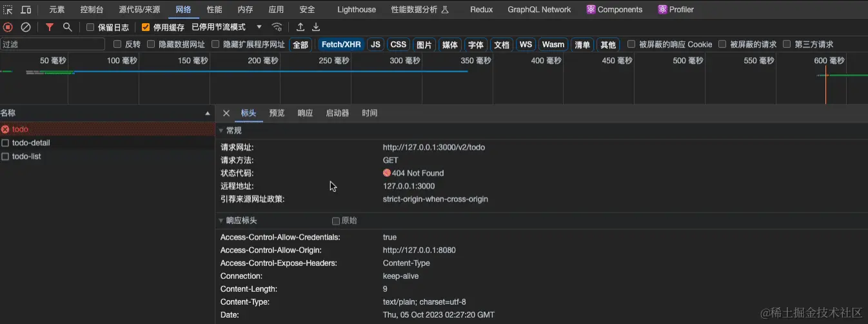Screen dimensions: 868x324
Task: Close the request details panel
Action: tap(226, 113)
